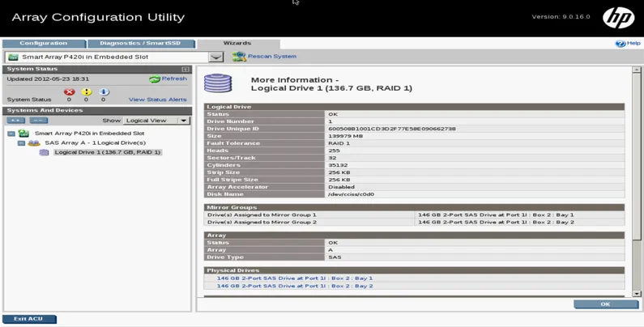Click the blue informational alerts icon

pos(104,92)
